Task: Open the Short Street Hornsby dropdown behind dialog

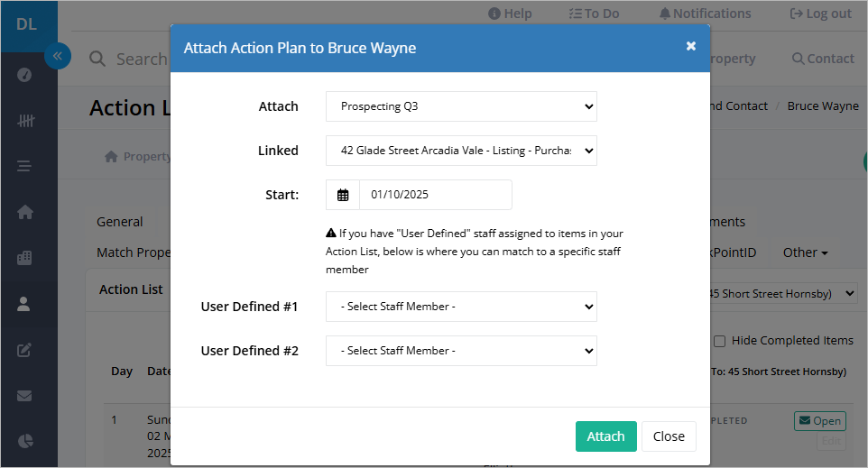Action: [x=783, y=294]
